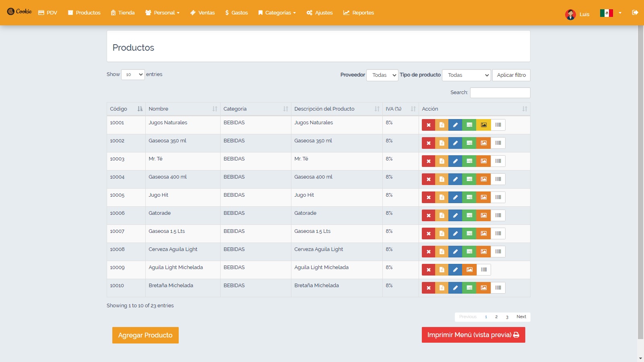Change the Show entries count dropdown
644x362 pixels.
[133, 74]
